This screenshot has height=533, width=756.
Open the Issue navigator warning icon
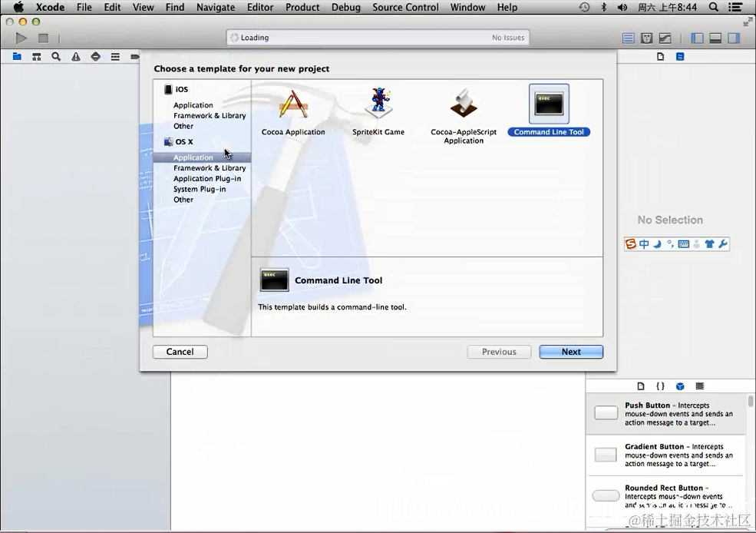tap(76, 56)
